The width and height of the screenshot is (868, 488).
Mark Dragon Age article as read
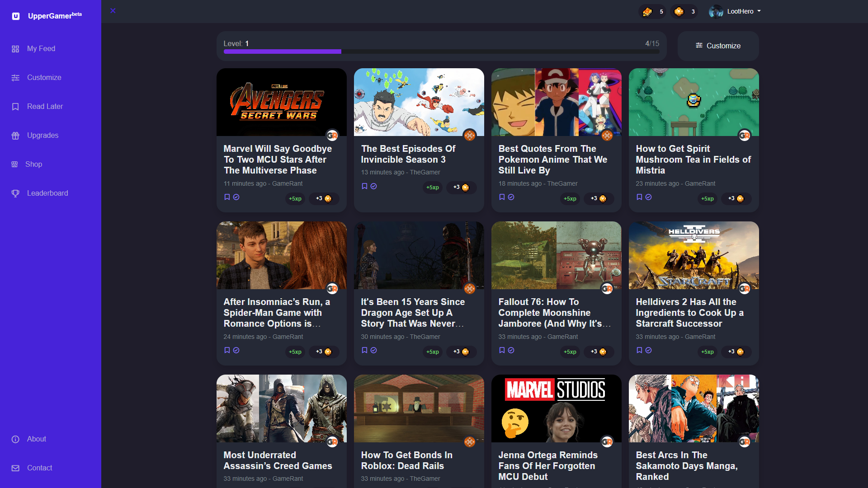(374, 350)
